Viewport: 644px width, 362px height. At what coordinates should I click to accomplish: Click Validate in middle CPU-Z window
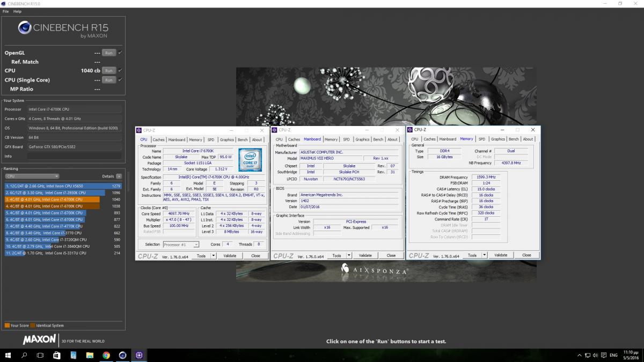[365, 256]
